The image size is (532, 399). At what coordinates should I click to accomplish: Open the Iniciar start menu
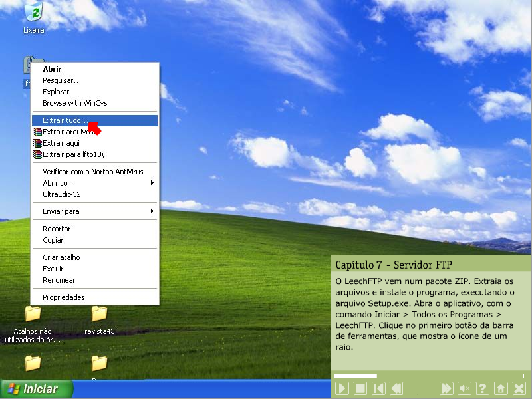[x=37, y=389]
